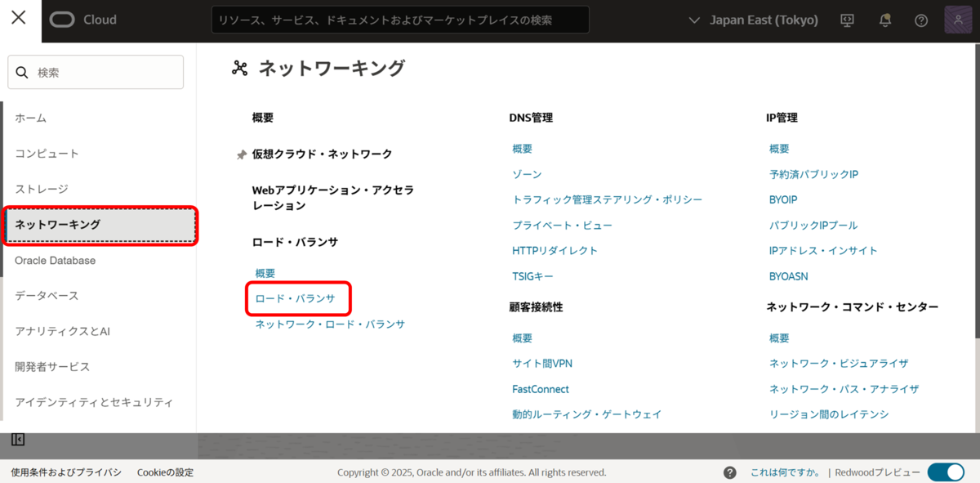Open TSIGキー link
The height and width of the screenshot is (483, 980).
532,276
